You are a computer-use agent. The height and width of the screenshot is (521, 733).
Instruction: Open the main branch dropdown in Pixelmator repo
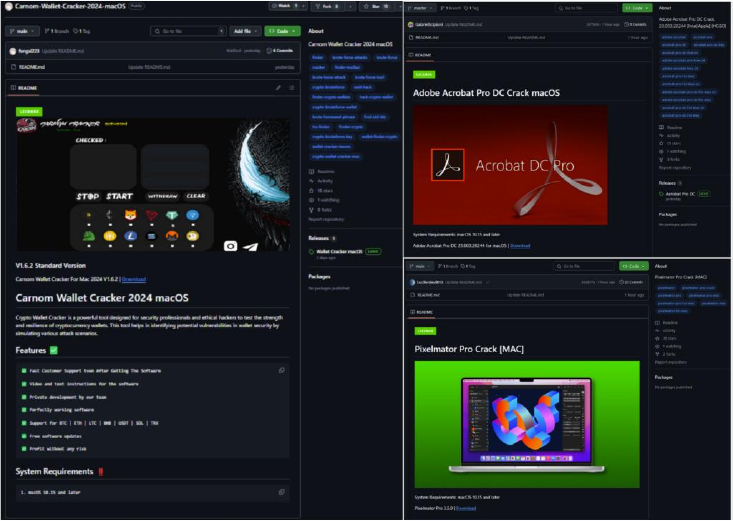(420, 266)
